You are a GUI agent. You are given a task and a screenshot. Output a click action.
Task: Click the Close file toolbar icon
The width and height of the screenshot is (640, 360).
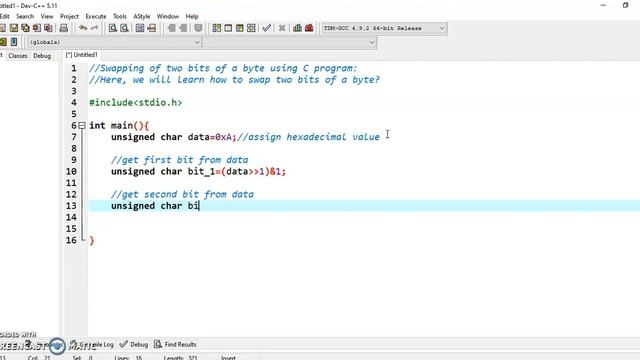coord(37,28)
